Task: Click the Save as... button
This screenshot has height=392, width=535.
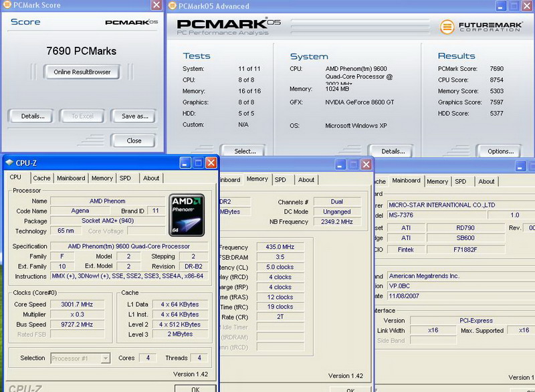Action: (x=135, y=116)
